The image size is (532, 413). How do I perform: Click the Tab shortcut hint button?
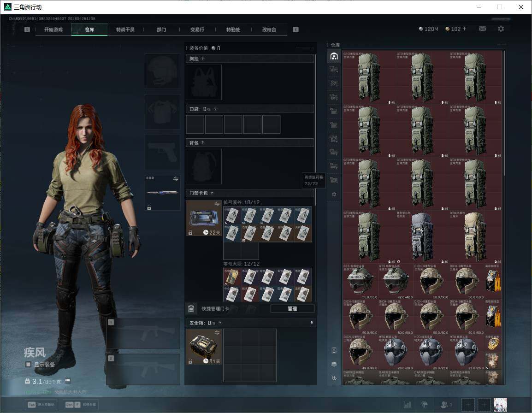coord(41,405)
